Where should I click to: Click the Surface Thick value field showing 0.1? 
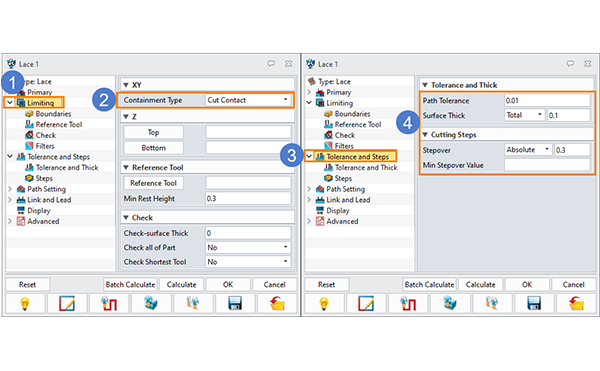[x=569, y=115]
